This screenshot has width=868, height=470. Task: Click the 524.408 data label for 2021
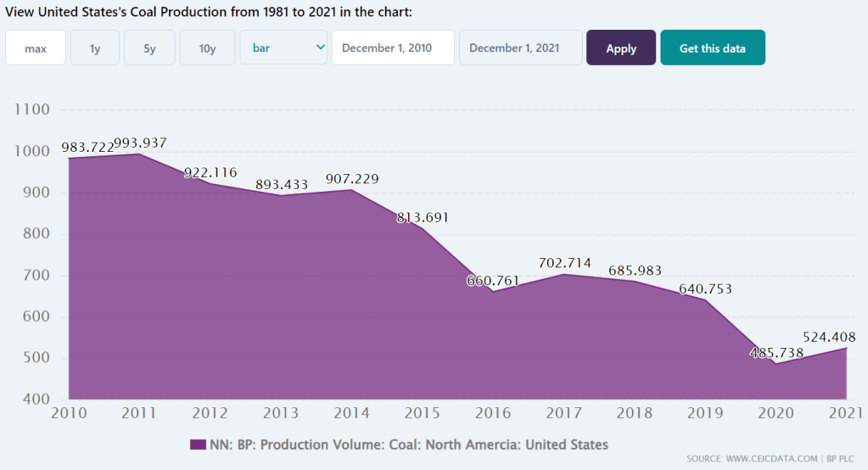pyautogui.click(x=828, y=337)
